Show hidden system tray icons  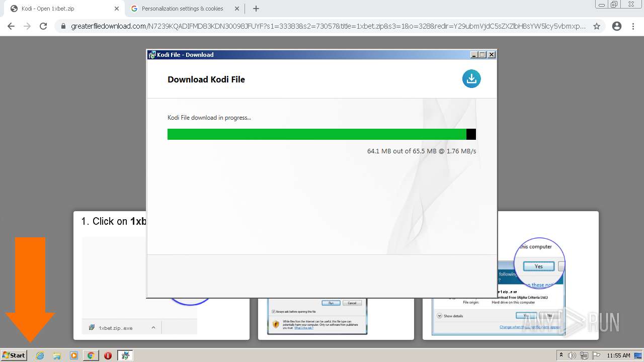(561, 355)
